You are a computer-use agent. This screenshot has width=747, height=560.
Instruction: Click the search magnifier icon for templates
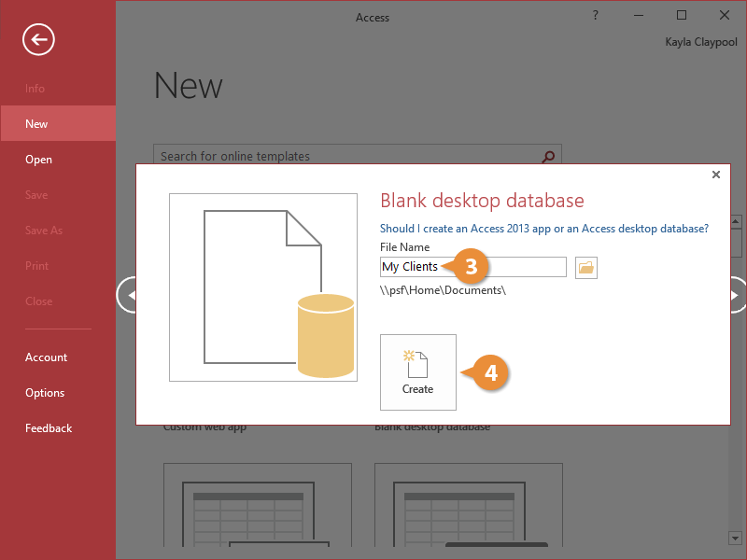click(549, 156)
